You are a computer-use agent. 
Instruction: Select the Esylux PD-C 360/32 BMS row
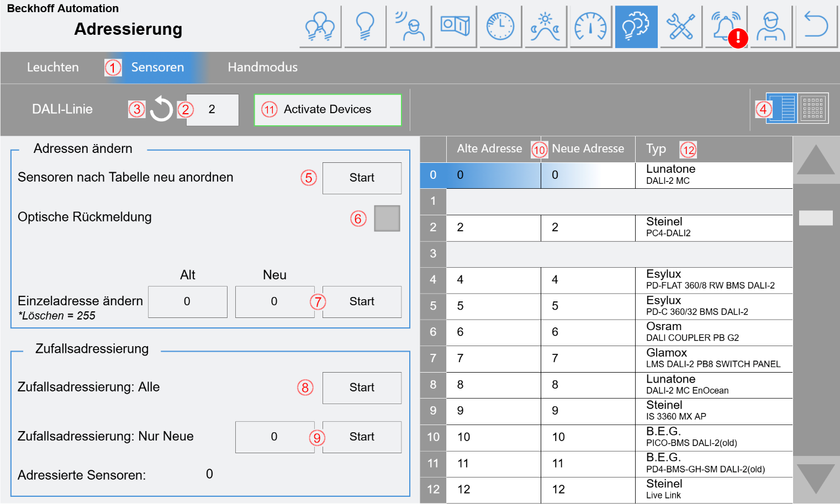click(606, 306)
